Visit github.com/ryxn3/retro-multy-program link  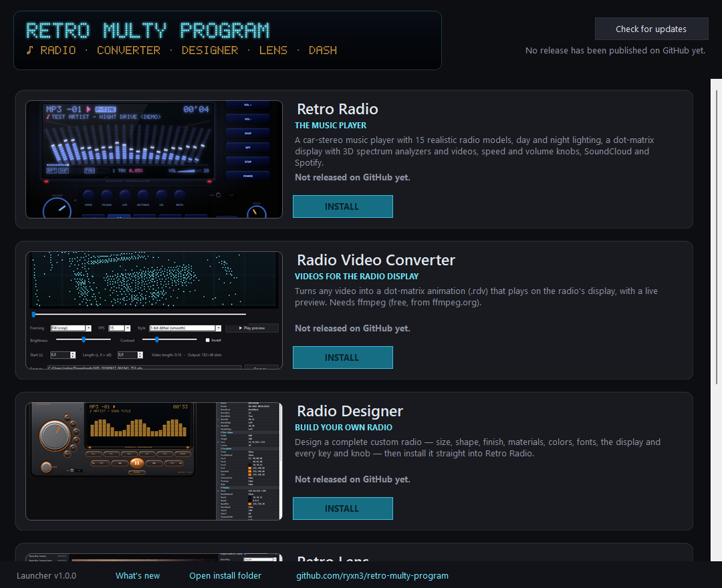click(372, 575)
